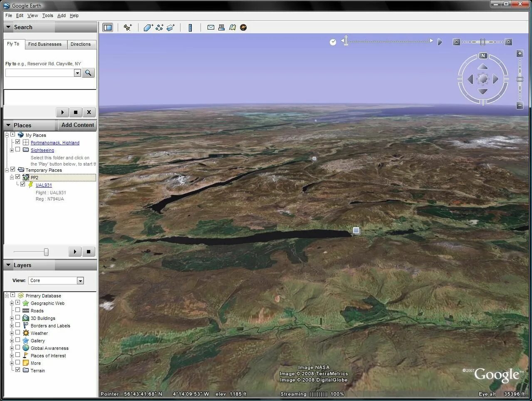Stop the Places tour
Screen dimensions: 532x401
pos(88,252)
